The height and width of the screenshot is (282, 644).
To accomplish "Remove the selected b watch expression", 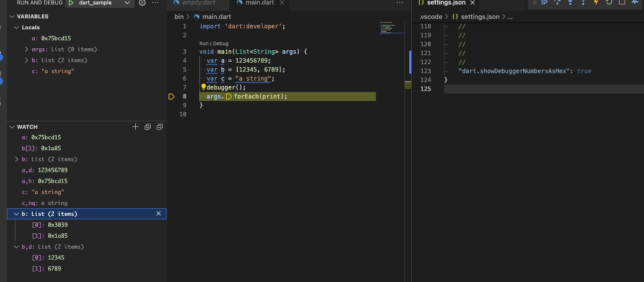I will click(x=159, y=213).
